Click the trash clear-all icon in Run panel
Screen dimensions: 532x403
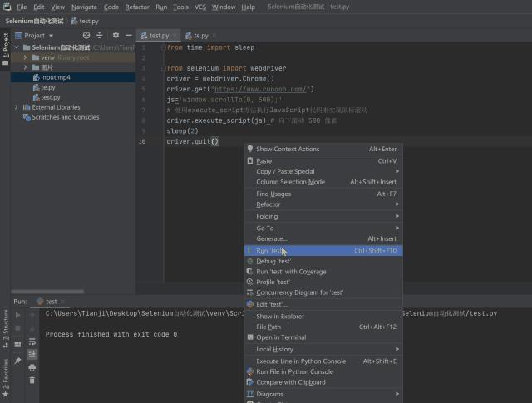(32, 380)
